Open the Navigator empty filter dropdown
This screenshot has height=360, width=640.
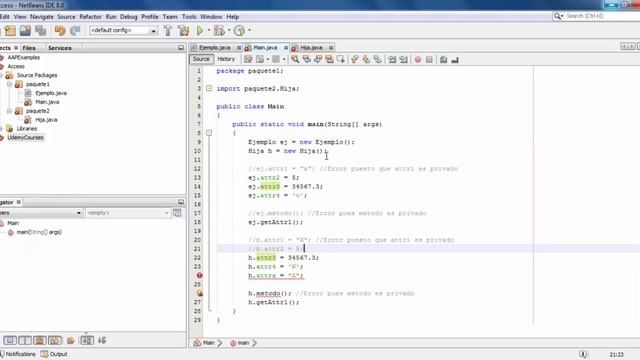(x=128, y=213)
